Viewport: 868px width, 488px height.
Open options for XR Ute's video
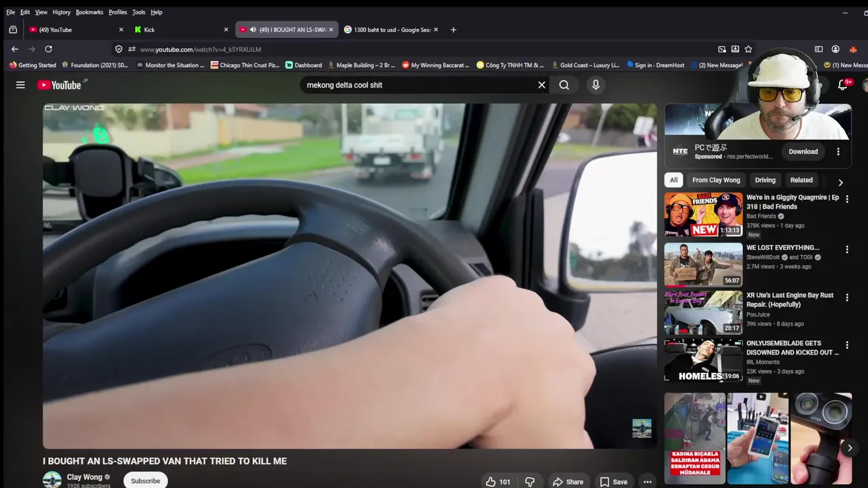(x=846, y=298)
